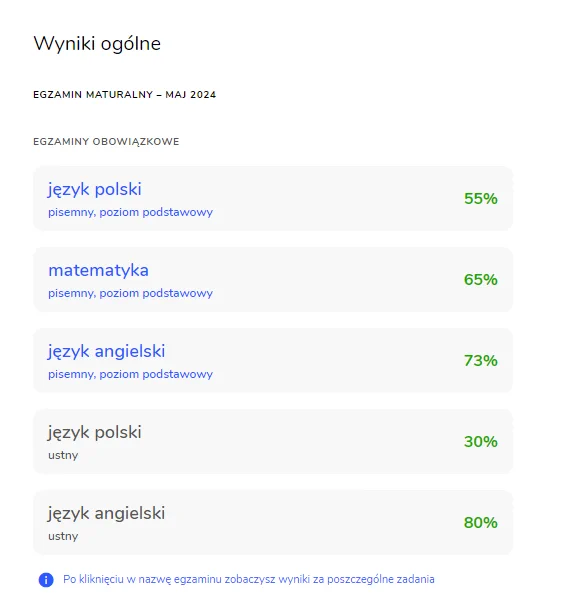Click 'EGZAMIN MATURALNY – MAJ 2024' label
Viewport: 562px width, 611px height.
coord(124,95)
